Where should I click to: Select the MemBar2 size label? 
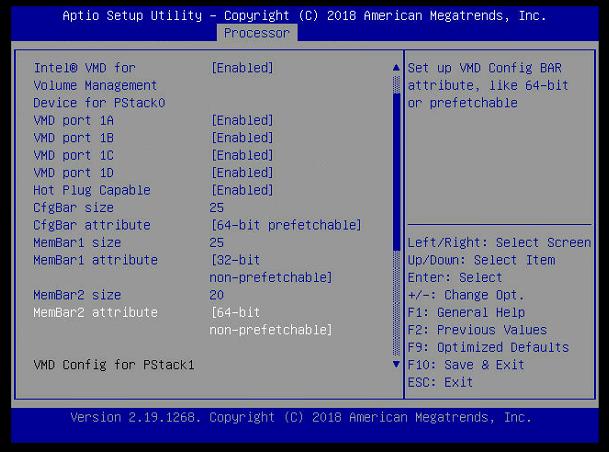pyautogui.click(x=77, y=295)
